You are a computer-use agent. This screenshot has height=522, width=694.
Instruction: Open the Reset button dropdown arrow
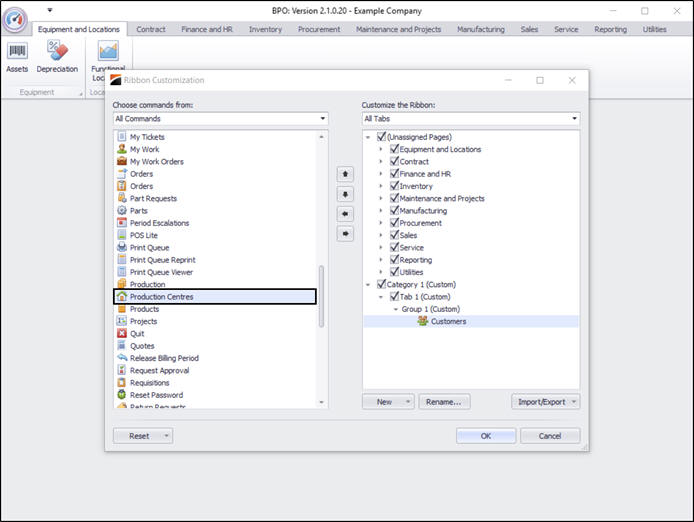coord(166,436)
